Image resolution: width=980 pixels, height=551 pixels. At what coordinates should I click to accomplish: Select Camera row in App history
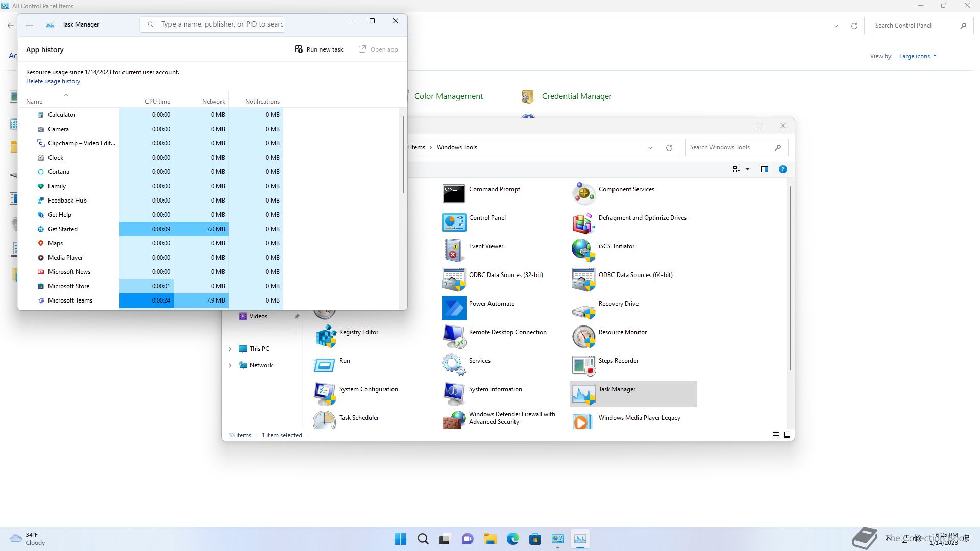151,129
